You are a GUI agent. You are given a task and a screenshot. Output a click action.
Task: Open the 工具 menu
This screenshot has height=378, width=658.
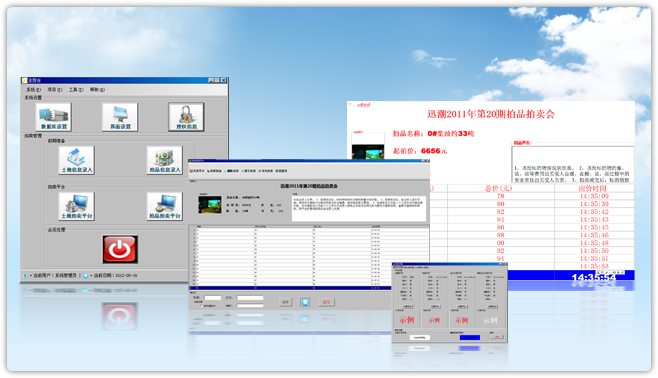tap(76, 89)
